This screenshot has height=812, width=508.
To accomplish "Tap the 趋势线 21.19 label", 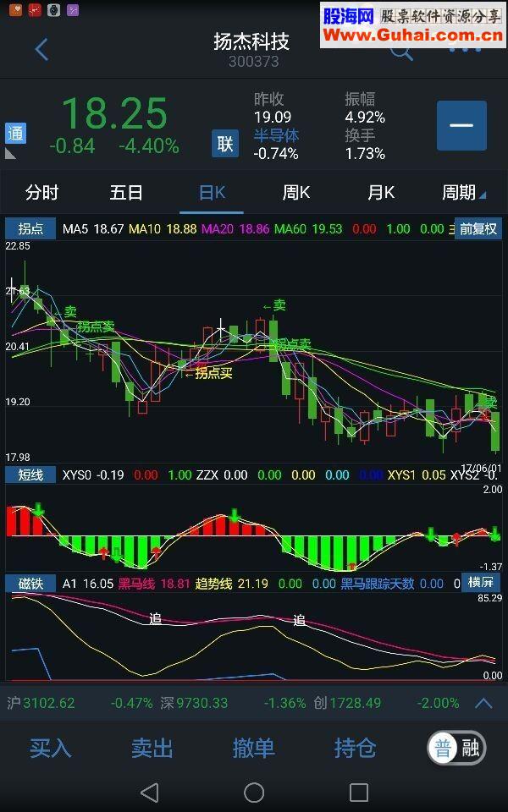I will click(232, 584).
